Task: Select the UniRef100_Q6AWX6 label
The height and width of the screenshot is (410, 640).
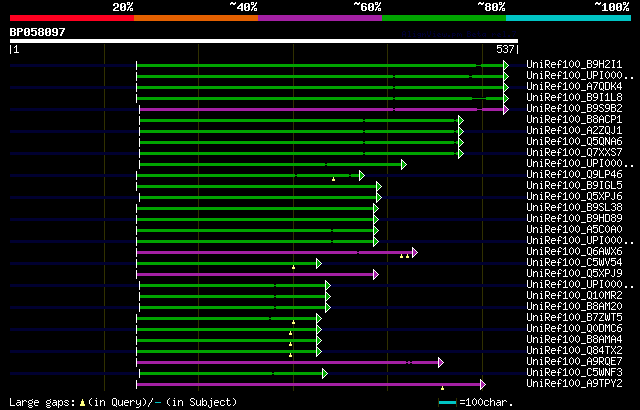Action: click(x=574, y=252)
